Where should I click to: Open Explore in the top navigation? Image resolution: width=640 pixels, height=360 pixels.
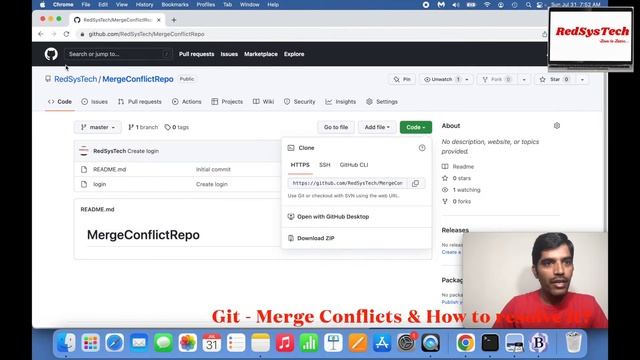tap(294, 54)
